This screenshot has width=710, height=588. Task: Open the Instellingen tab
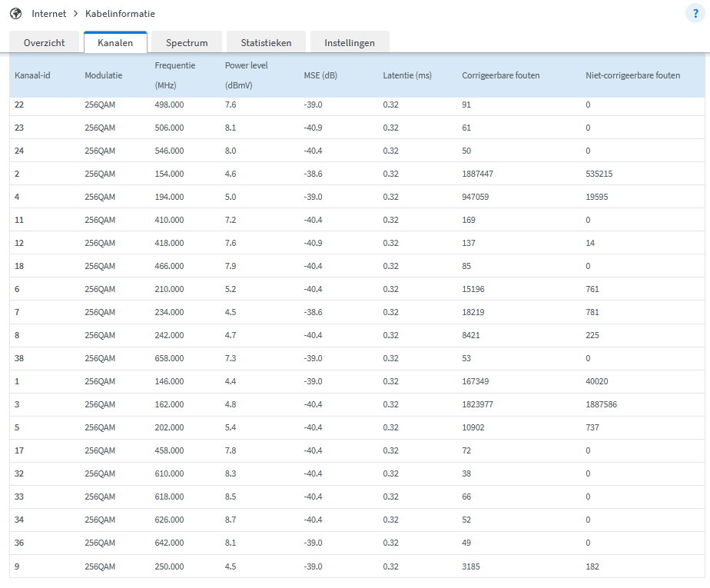[x=350, y=43]
